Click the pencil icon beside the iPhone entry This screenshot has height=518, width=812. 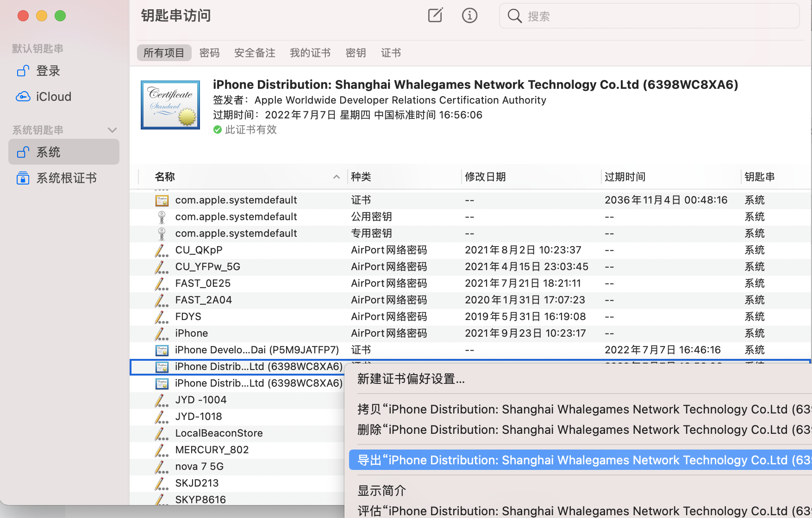coord(161,333)
